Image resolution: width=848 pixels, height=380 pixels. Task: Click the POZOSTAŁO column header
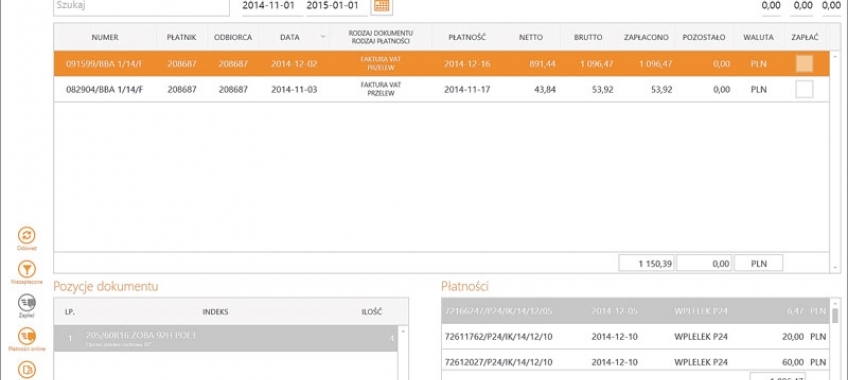[x=704, y=37]
